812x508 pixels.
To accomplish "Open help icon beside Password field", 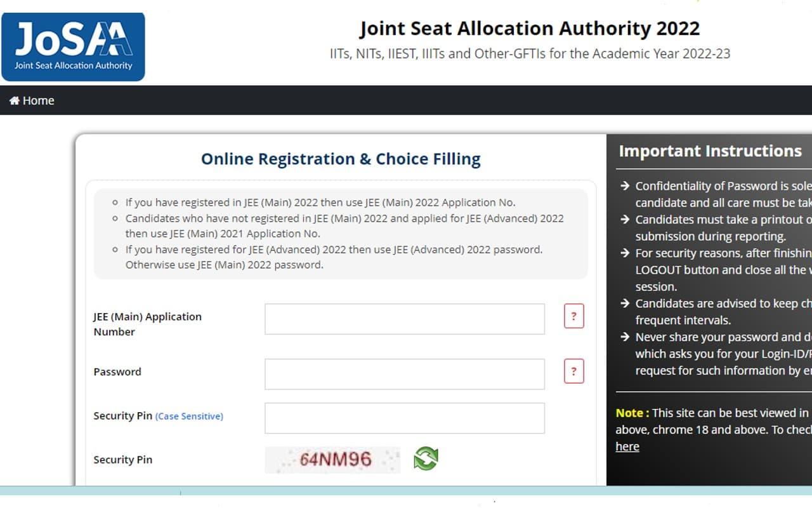I will tap(573, 371).
